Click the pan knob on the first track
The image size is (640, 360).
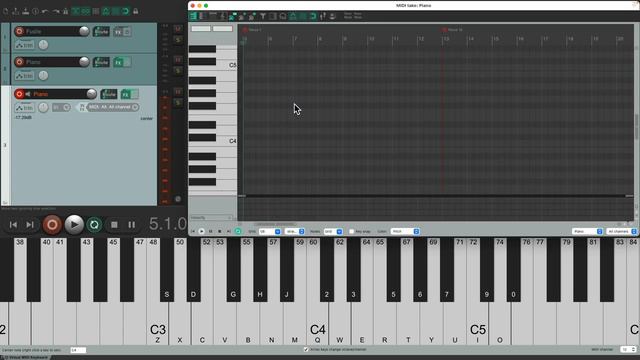click(43, 45)
